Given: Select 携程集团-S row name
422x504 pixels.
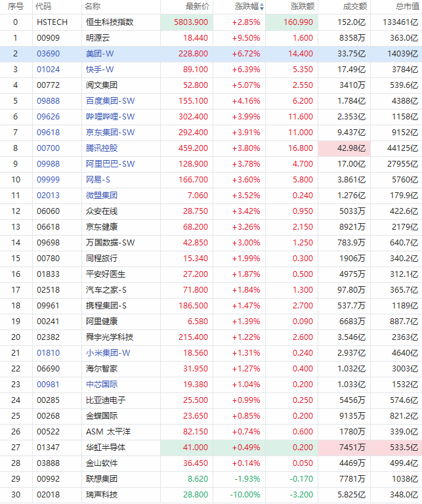Looking at the screenshot, I should [x=106, y=306].
